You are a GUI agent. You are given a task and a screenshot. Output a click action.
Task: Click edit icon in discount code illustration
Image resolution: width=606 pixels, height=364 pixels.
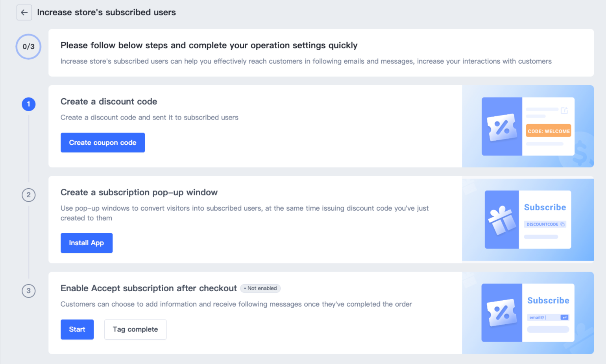(564, 110)
